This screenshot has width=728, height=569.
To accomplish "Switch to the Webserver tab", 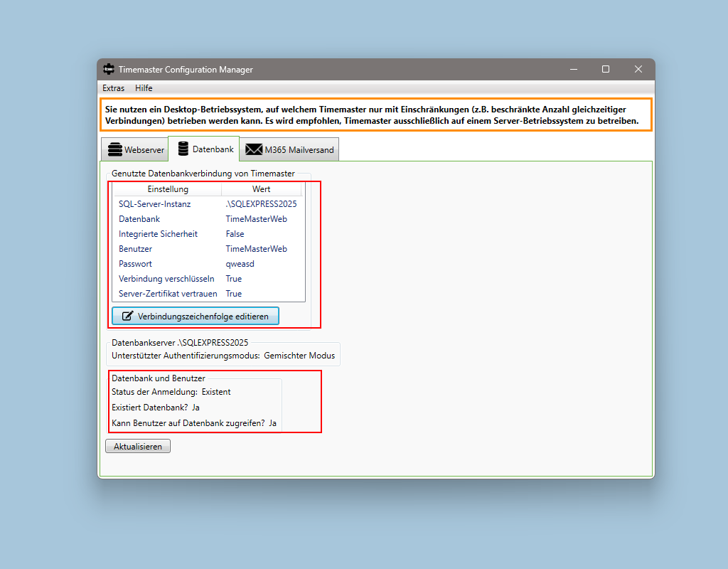I will [x=136, y=150].
